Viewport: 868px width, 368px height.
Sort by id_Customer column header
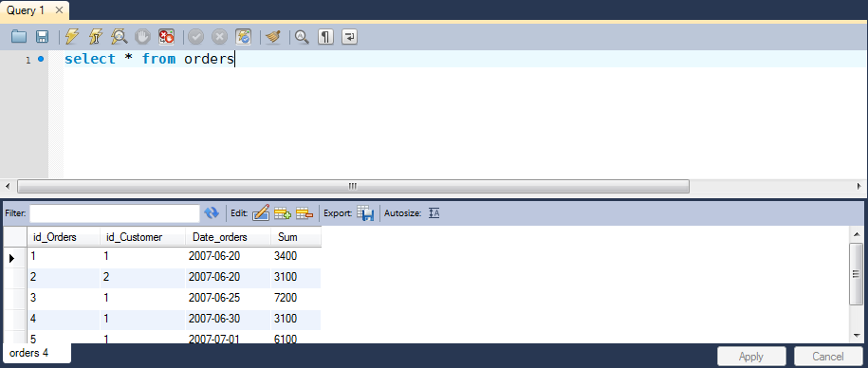coord(143,237)
